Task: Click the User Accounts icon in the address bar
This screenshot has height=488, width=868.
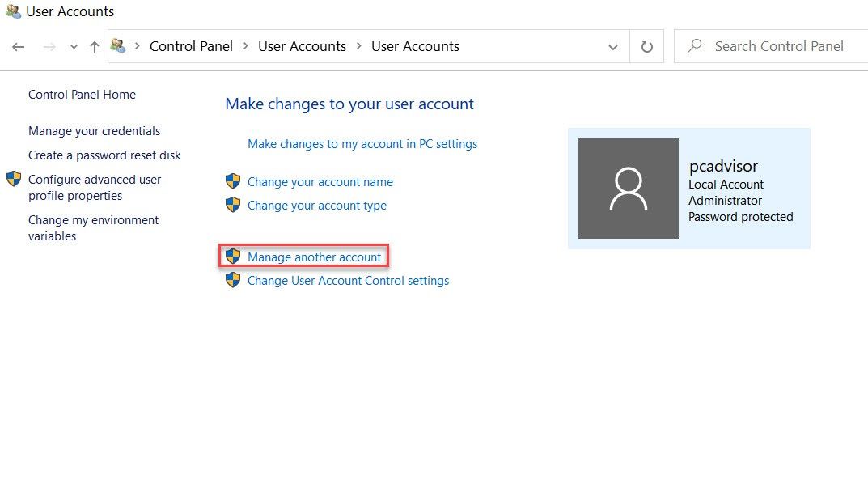Action: click(x=118, y=46)
